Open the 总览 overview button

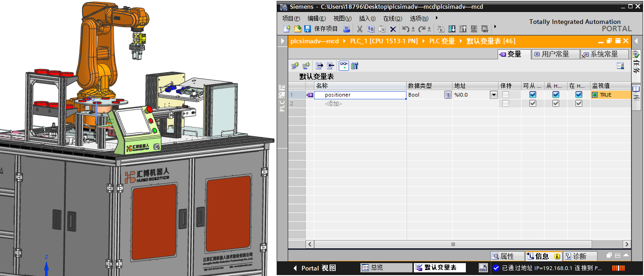(x=386, y=268)
